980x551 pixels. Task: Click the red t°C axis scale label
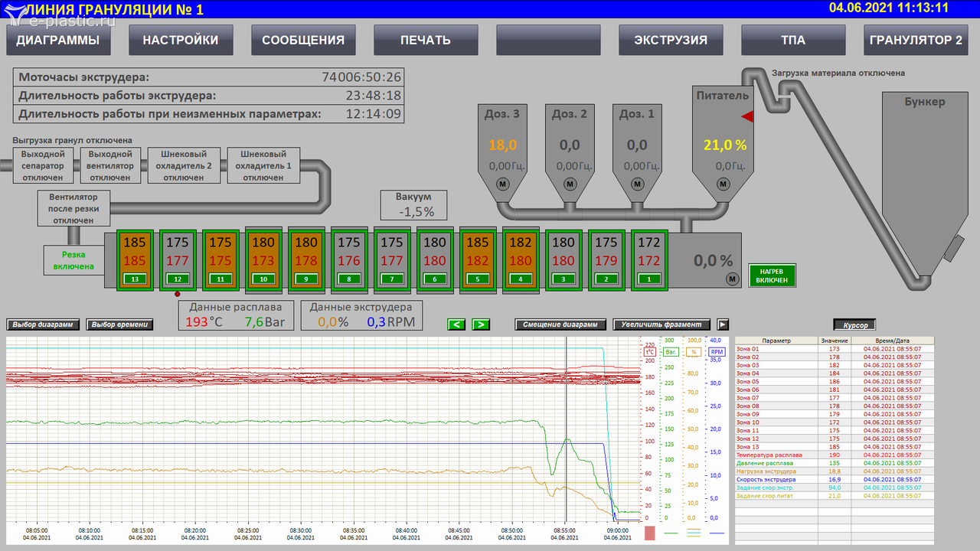[649, 352]
